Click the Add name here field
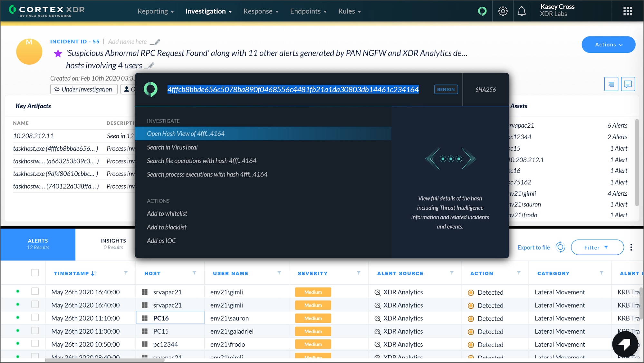 point(127,42)
